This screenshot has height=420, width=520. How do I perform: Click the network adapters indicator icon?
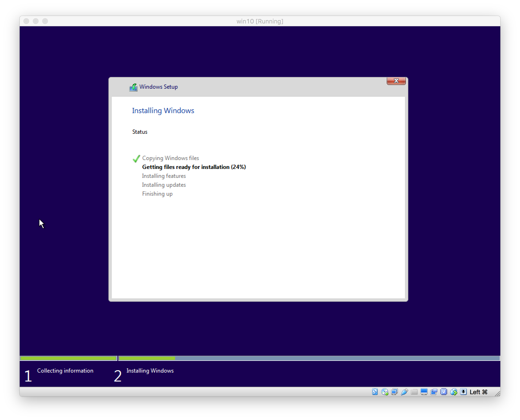394,392
